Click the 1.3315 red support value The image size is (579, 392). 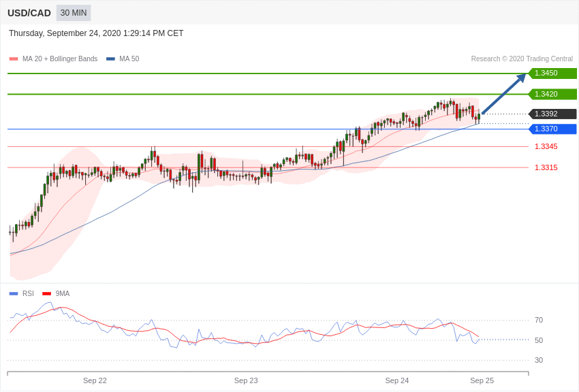click(546, 167)
